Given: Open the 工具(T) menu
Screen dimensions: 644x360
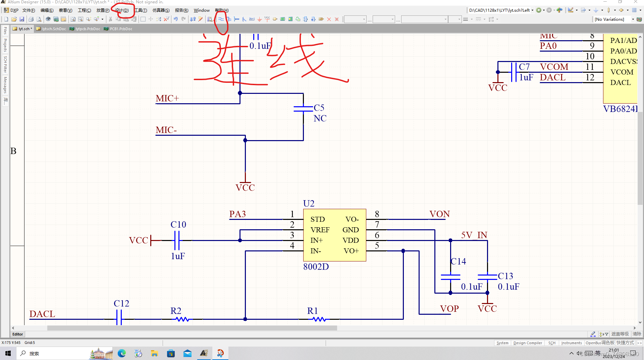Looking at the screenshot, I should 141,10.
